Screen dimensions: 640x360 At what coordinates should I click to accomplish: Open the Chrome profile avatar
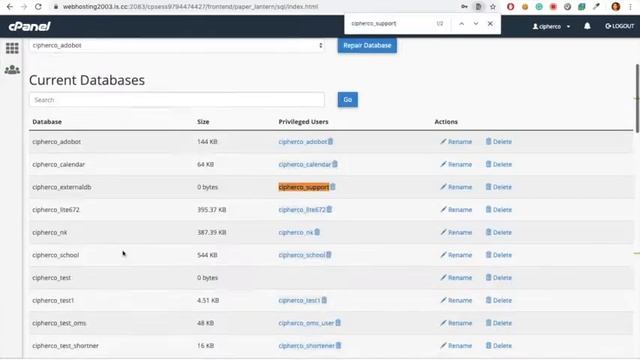coord(616,7)
